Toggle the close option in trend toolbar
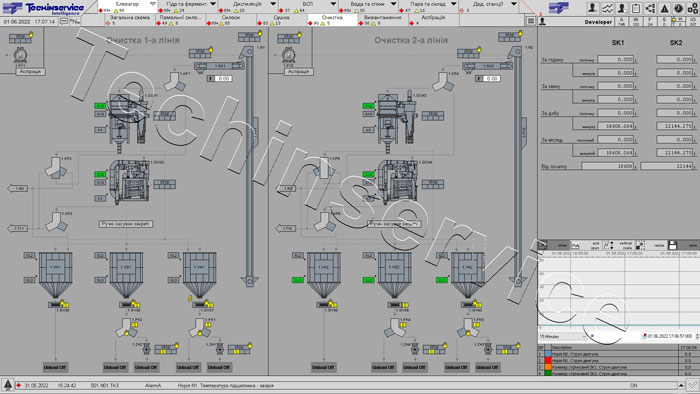This screenshot has height=394, width=700. pyautogui.click(x=553, y=245)
